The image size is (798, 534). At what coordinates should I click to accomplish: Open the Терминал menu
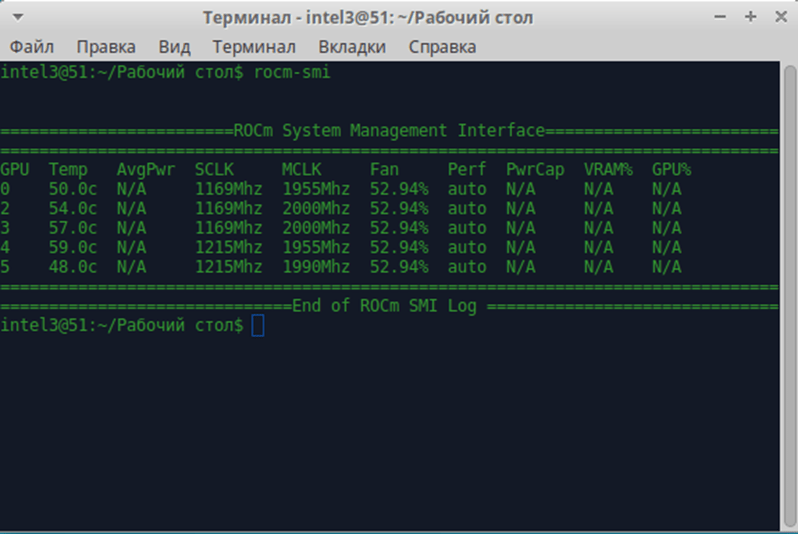254,47
